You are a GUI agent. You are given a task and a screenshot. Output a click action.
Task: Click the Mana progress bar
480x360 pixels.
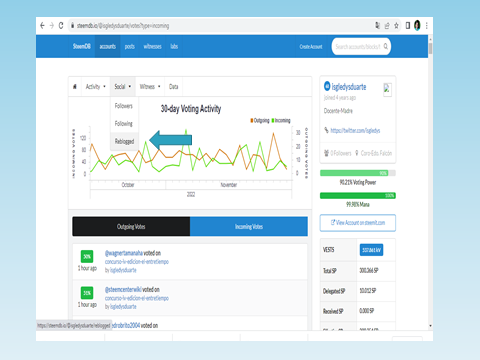(358, 196)
